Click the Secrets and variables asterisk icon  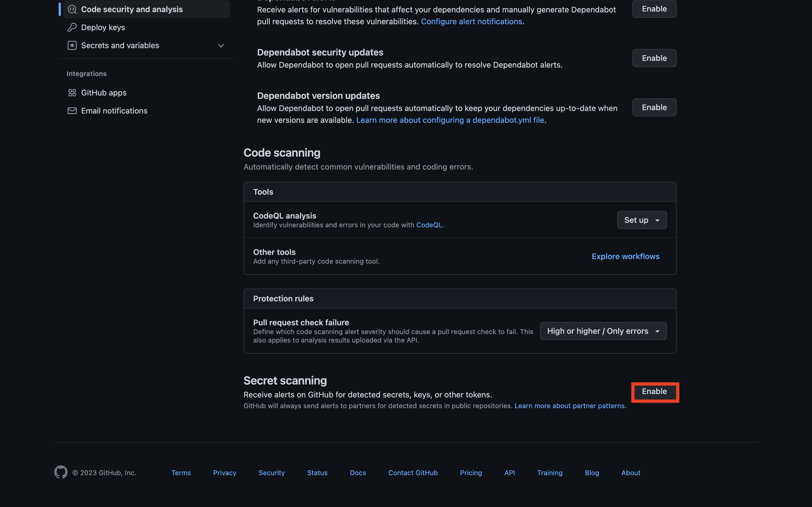point(72,46)
